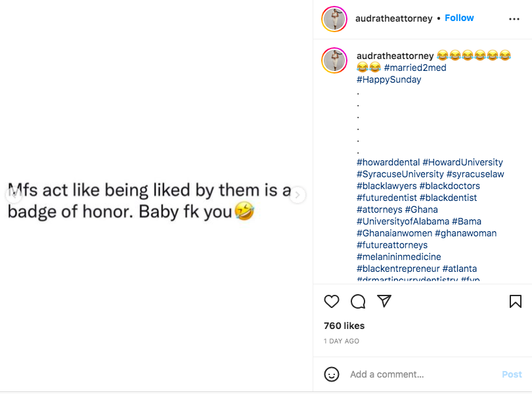Open the three-dot more options menu
Screen dimensions: 532x394
coord(514,19)
